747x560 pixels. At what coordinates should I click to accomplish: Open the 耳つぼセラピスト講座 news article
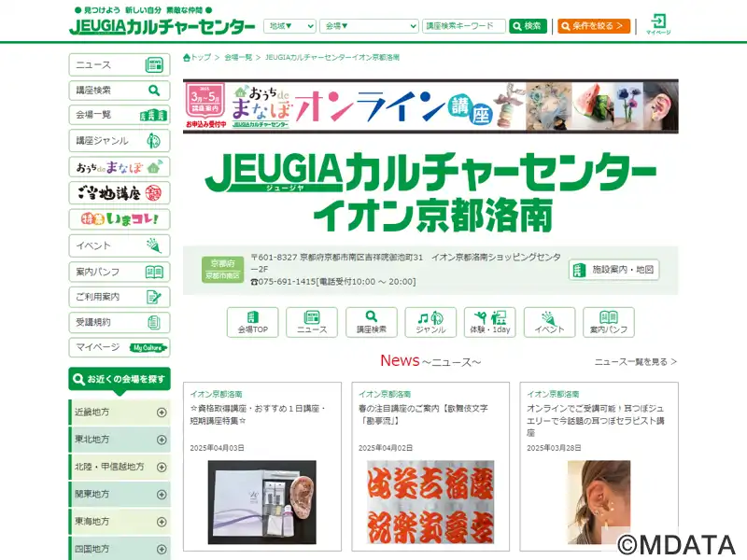pyautogui.click(x=595, y=421)
